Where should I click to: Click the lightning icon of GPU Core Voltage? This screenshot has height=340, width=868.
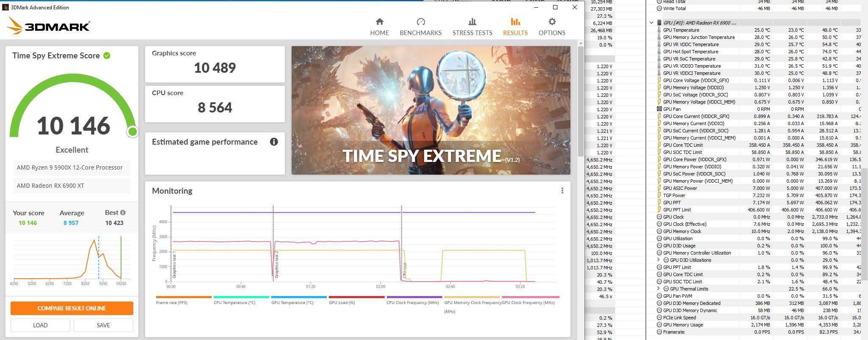[x=659, y=80]
